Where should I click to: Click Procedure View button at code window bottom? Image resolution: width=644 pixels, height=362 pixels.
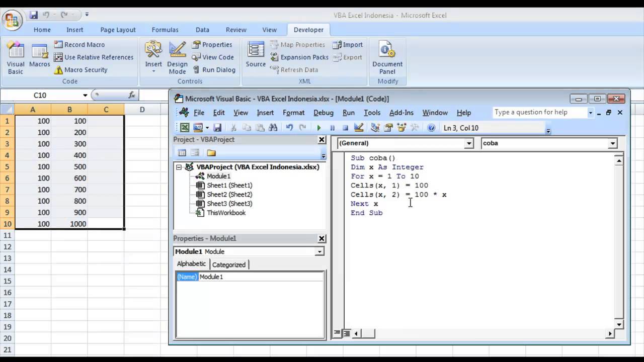coord(337,333)
